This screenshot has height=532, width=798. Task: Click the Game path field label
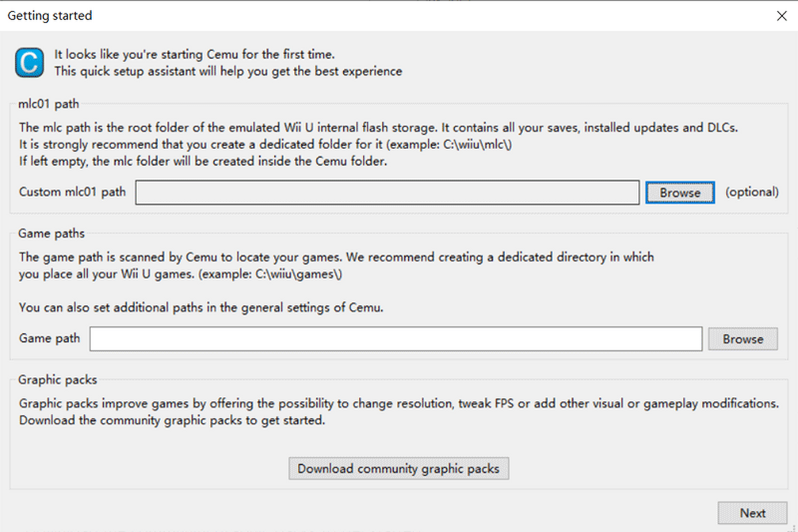(49, 338)
